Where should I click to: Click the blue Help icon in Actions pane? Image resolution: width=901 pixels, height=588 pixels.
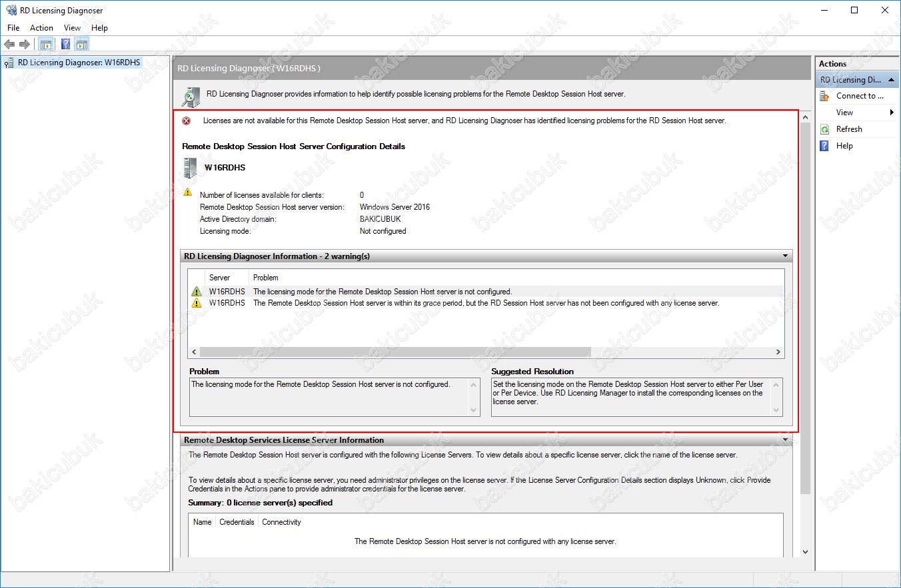click(825, 146)
